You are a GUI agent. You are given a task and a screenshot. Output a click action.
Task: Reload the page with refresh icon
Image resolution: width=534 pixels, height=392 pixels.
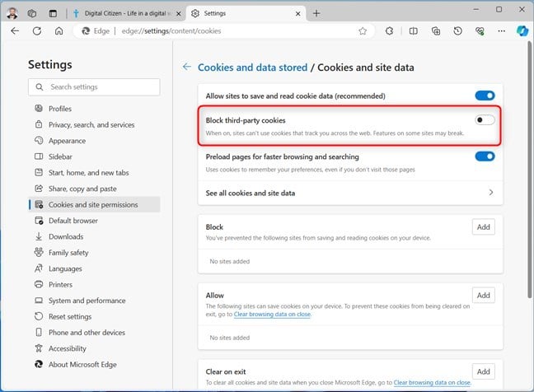coord(37,31)
